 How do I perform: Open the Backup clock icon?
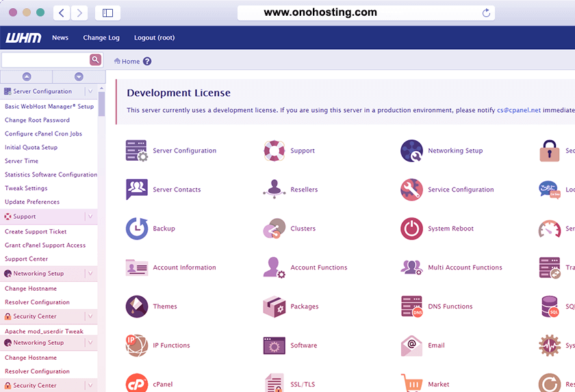(x=137, y=228)
